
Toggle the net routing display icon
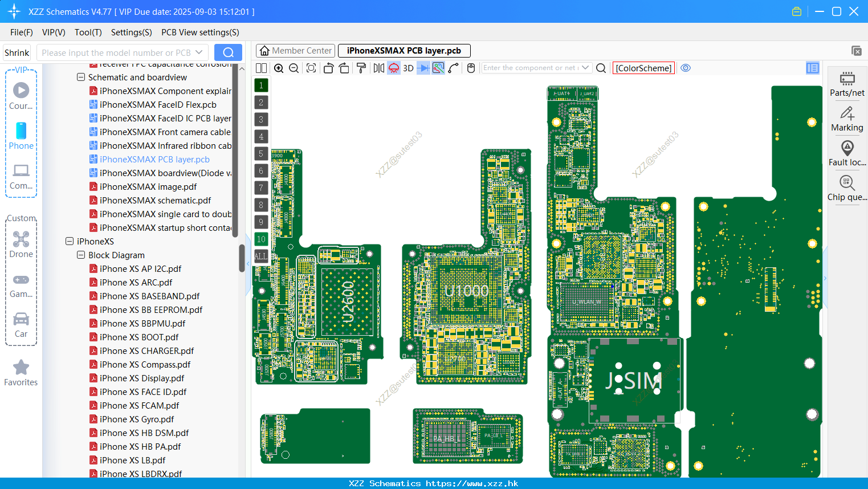(438, 68)
